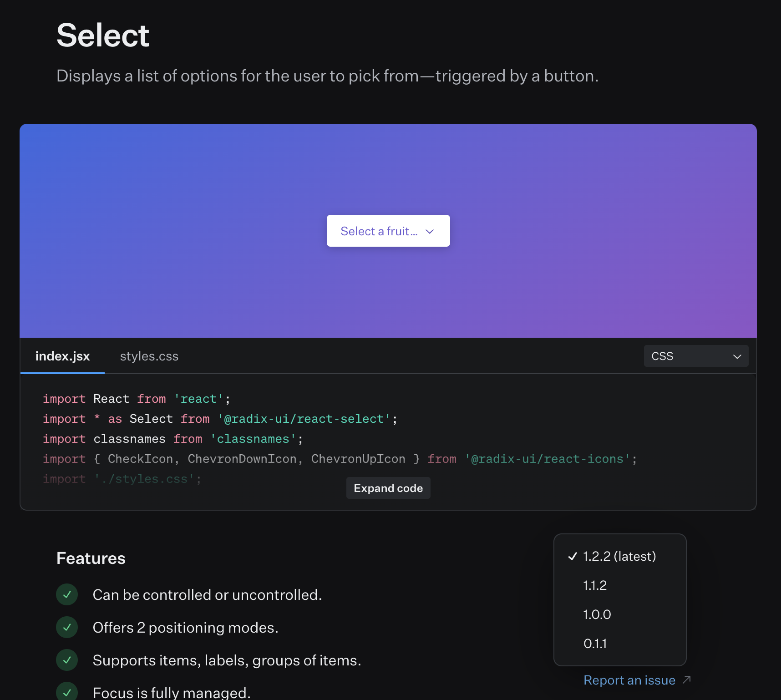Click the external-link arrow beside Report an issue
This screenshot has height=700, width=781.
pos(686,679)
